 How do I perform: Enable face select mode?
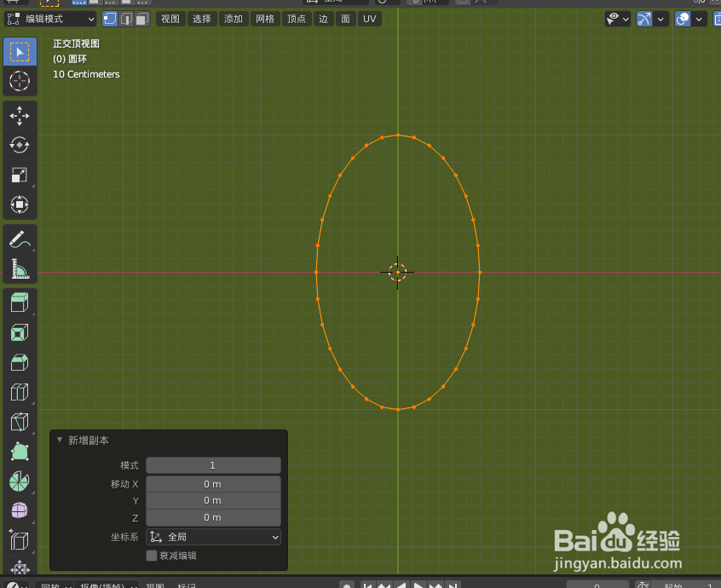(x=141, y=18)
